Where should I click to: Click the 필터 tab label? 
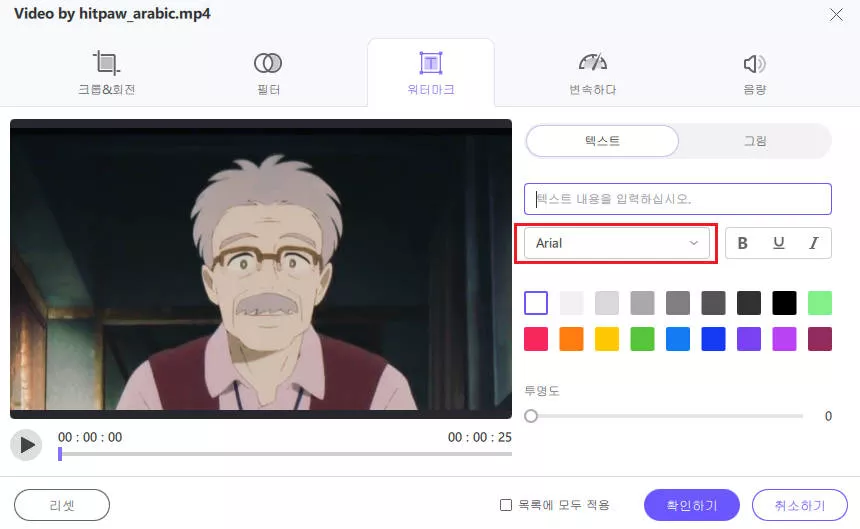pyautogui.click(x=268, y=89)
